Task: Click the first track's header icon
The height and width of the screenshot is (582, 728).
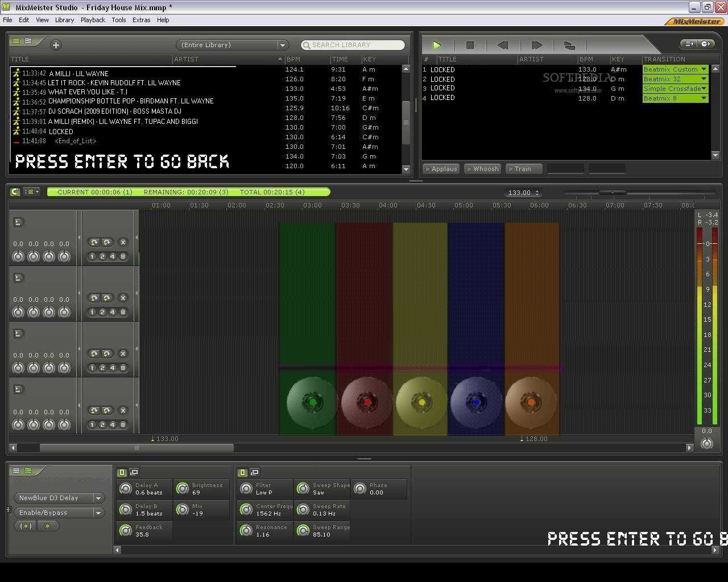Action: [18, 222]
